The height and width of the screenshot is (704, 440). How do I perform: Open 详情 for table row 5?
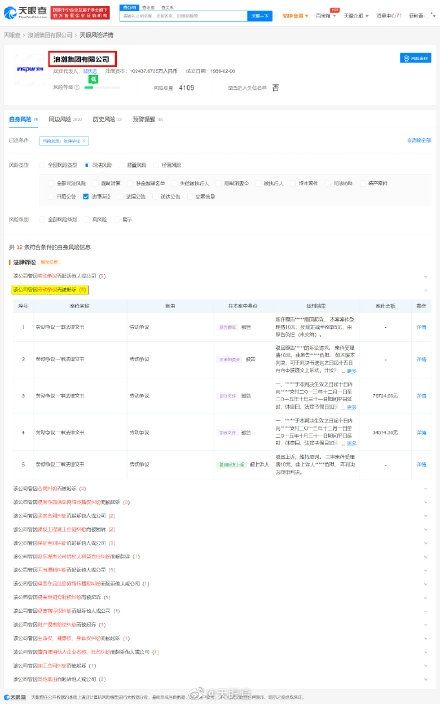421,464
